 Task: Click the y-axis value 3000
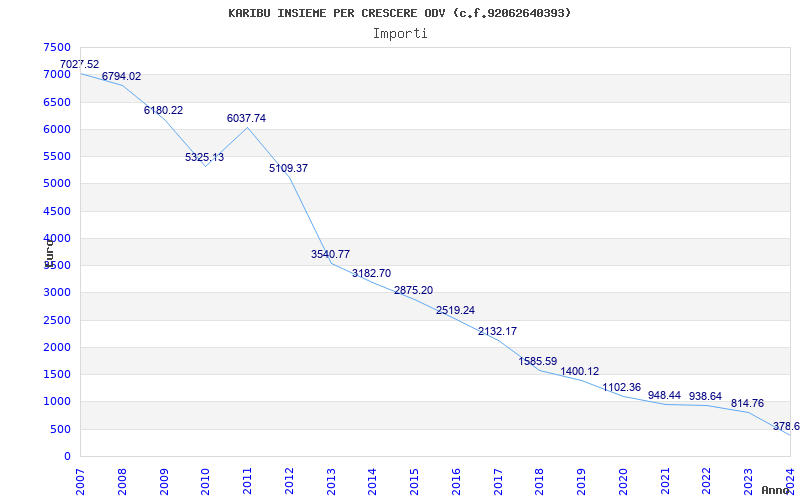click(x=57, y=293)
